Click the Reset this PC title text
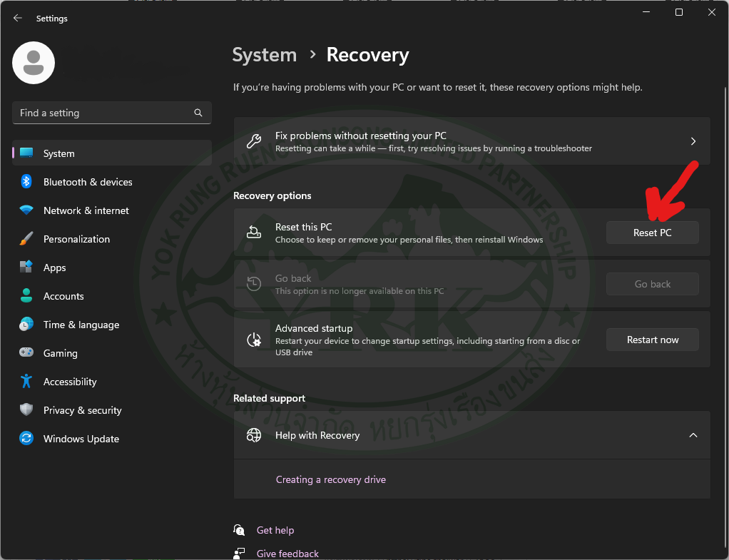 point(304,227)
